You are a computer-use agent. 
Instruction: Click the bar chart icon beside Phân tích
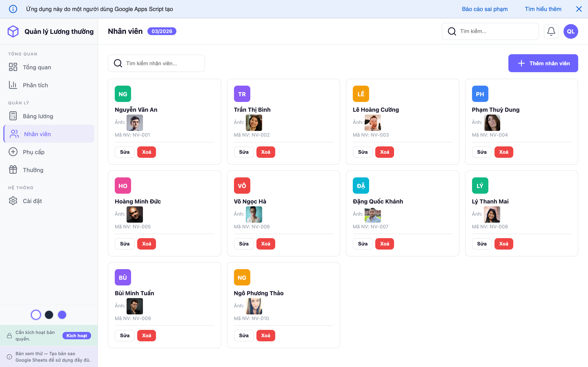point(13,85)
